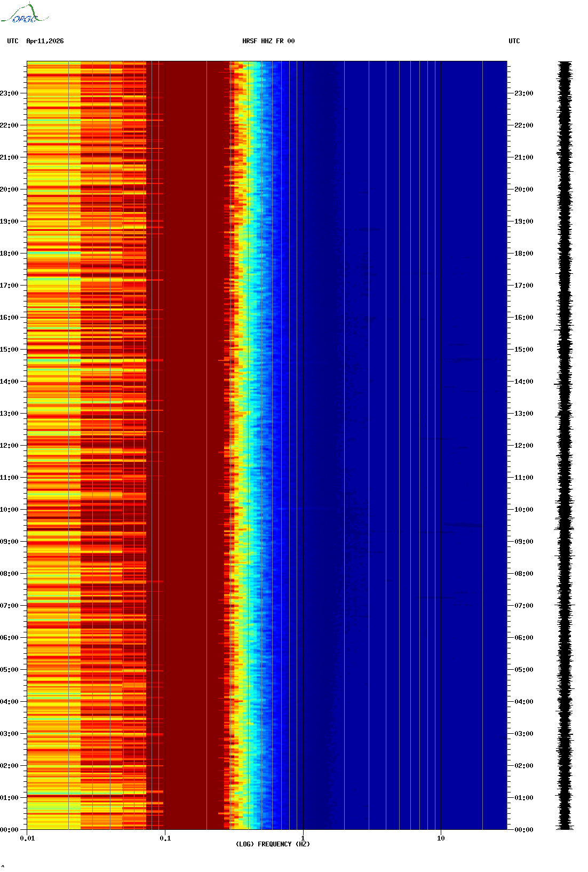Screen dimensions: 588x872
Task: Click the OFGC logo at top left
Action: click(25, 13)
